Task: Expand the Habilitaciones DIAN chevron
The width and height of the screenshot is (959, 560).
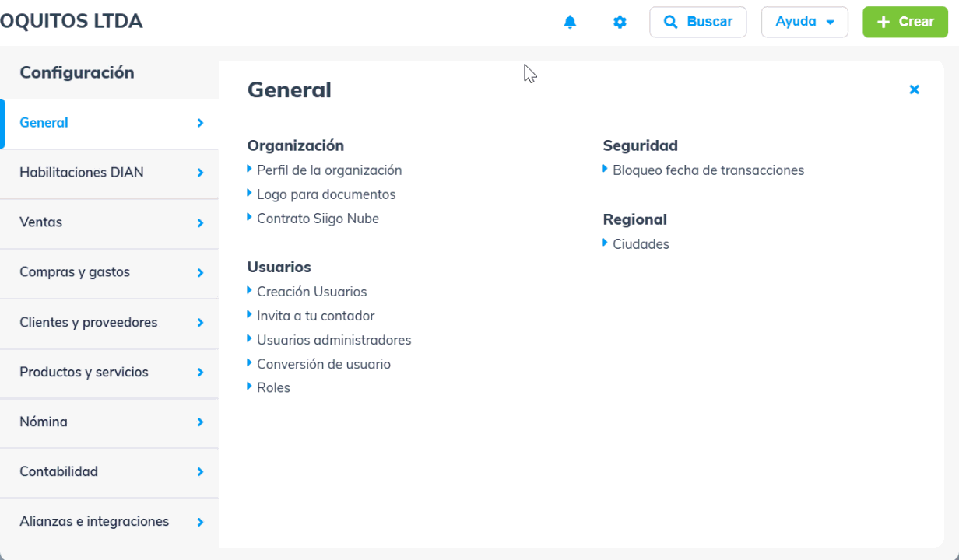Action: [x=200, y=173]
